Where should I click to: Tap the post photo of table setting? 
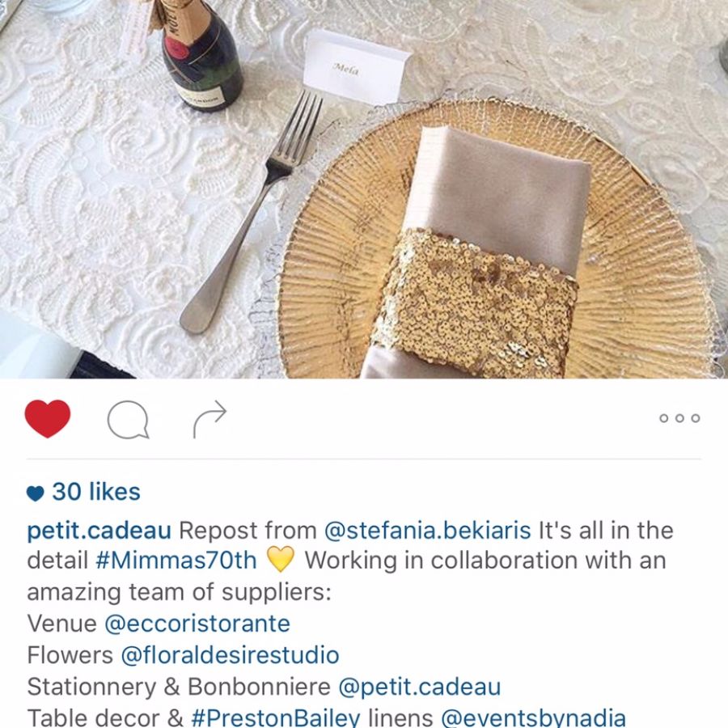coord(364,189)
